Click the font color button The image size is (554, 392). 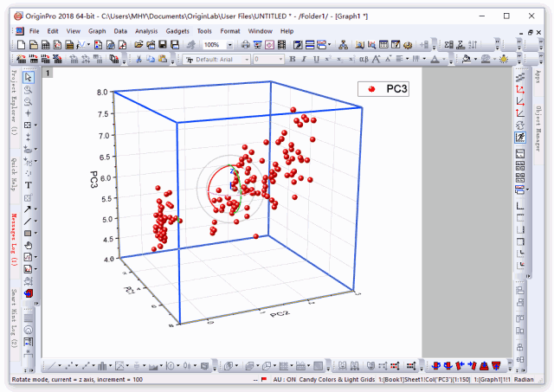coord(435,59)
